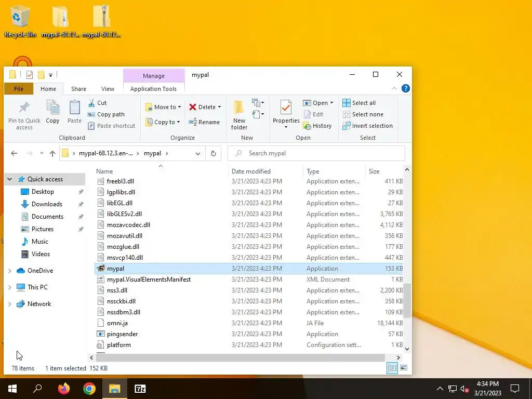Open the Delete options arrow

220,107
